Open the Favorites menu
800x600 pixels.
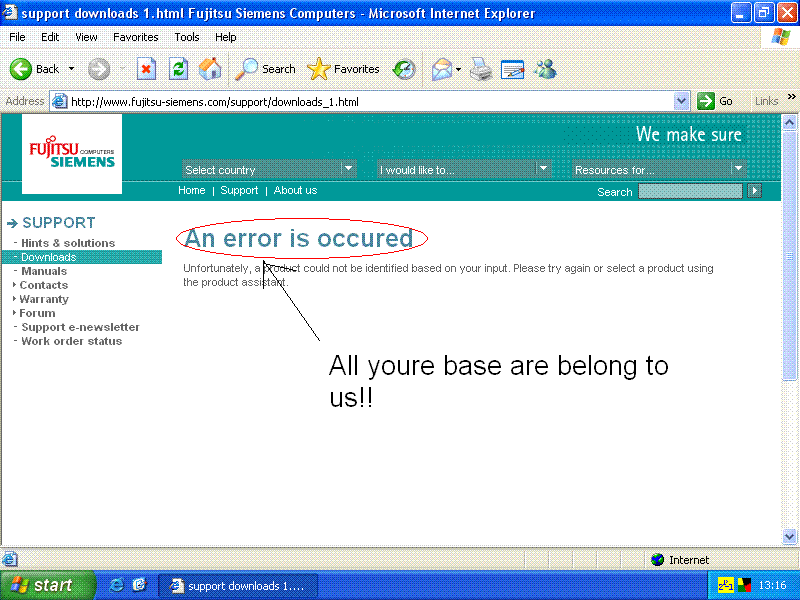point(136,37)
